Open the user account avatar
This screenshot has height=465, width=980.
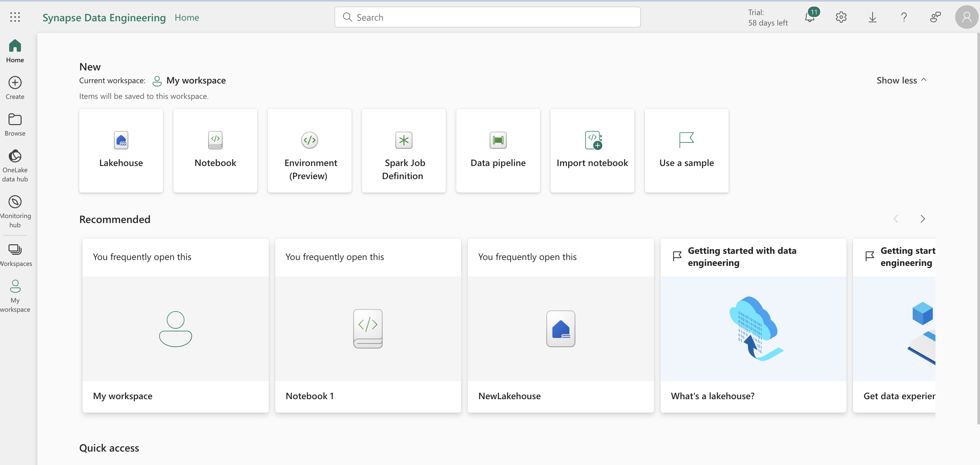click(x=967, y=17)
